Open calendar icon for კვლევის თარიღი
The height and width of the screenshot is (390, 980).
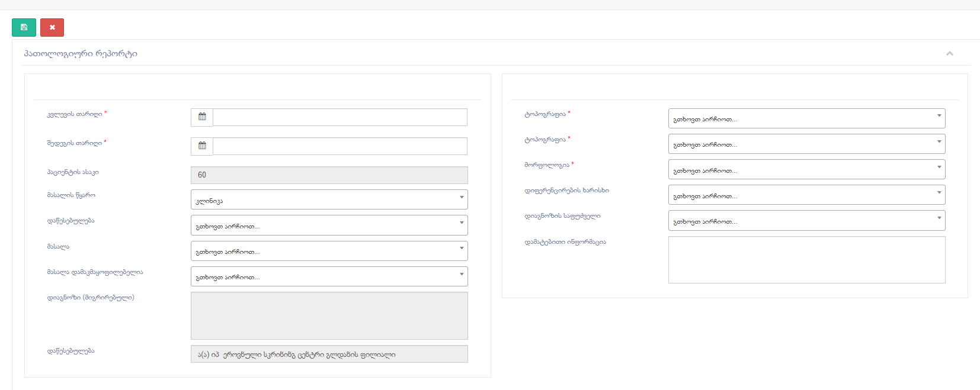(x=202, y=117)
